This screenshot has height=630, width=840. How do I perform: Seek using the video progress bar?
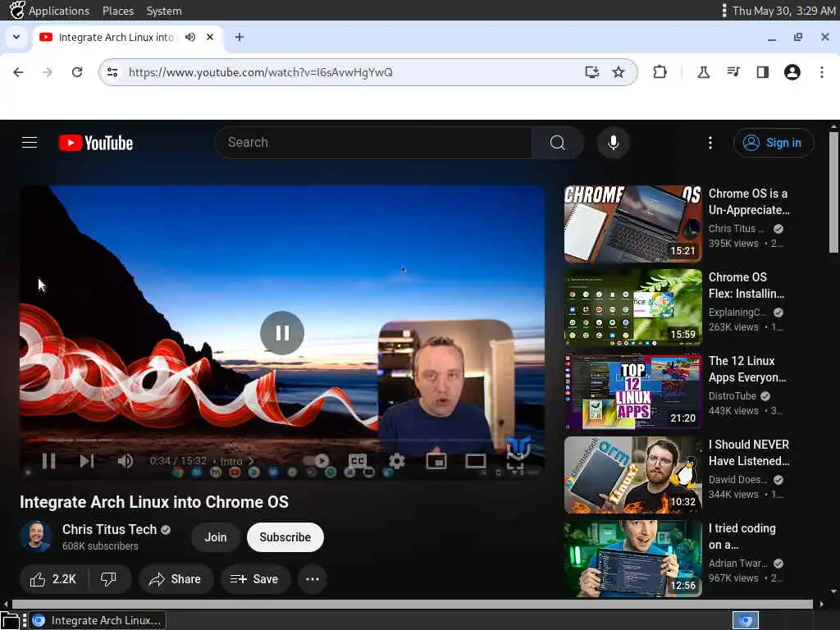[x=282, y=441]
